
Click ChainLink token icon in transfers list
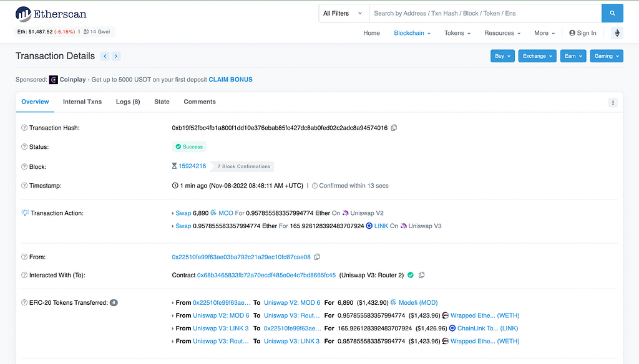pos(452,328)
